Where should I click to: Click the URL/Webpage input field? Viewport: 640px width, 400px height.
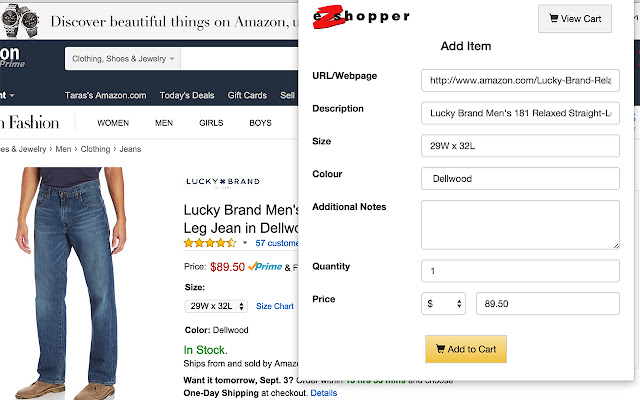[520, 80]
